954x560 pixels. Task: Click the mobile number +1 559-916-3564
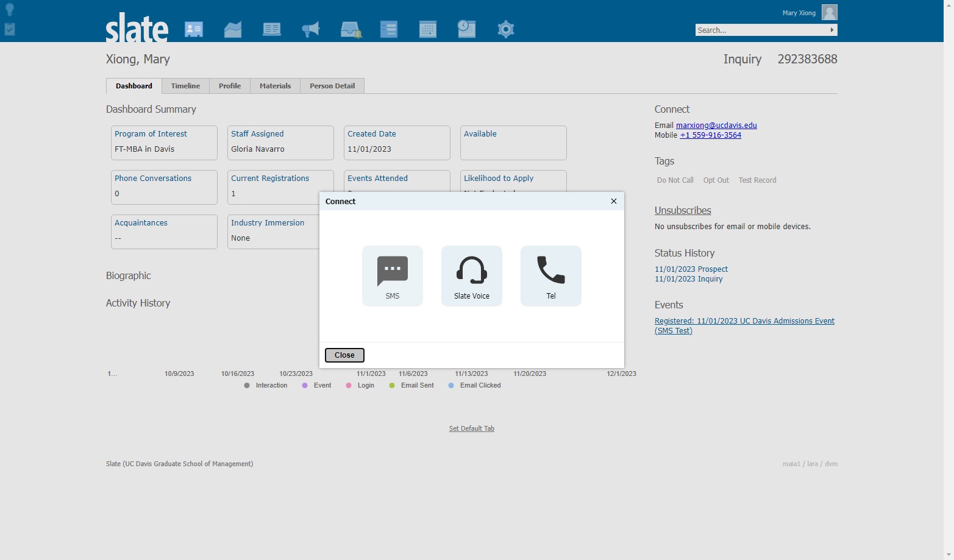(x=711, y=135)
